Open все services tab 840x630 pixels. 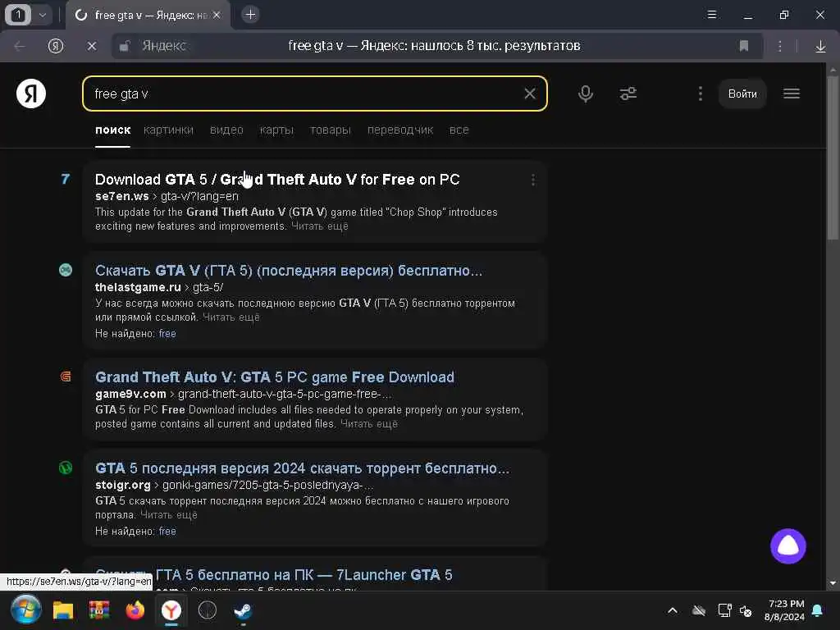(x=459, y=130)
